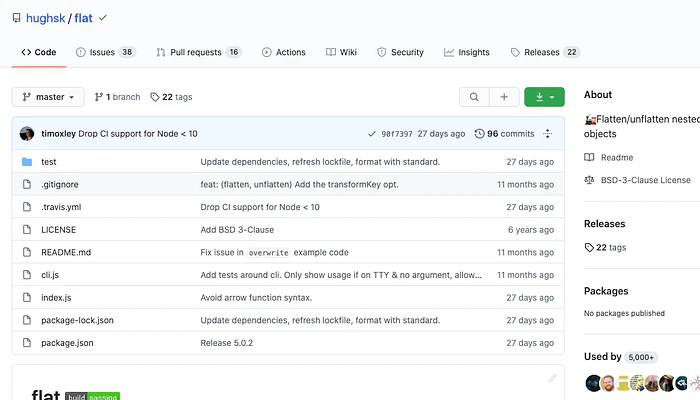Open the LICENSE file
The image size is (700, 400).
click(58, 229)
